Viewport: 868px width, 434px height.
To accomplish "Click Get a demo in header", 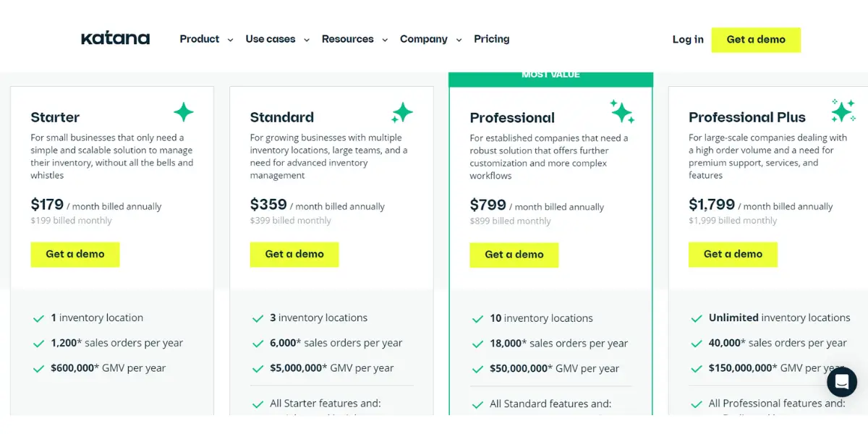I will coord(756,40).
